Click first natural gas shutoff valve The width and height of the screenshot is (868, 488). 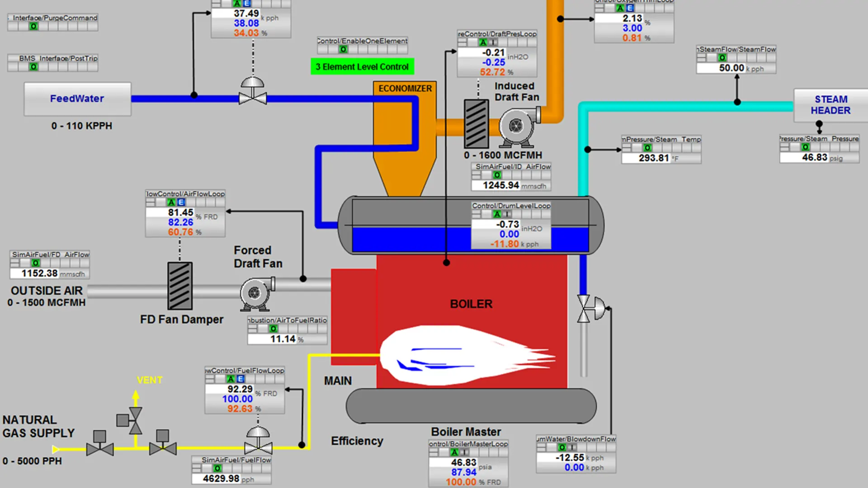tap(100, 443)
